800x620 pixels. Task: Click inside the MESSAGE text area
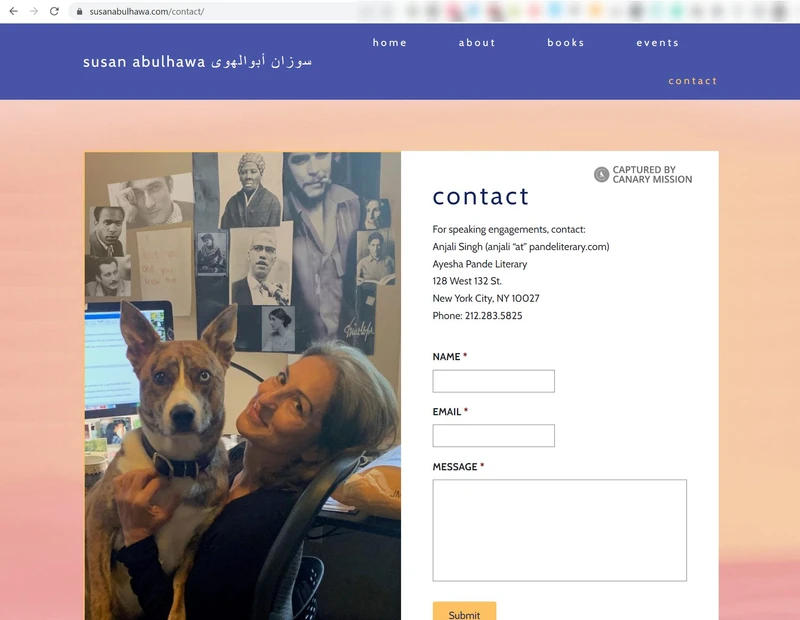click(x=560, y=530)
